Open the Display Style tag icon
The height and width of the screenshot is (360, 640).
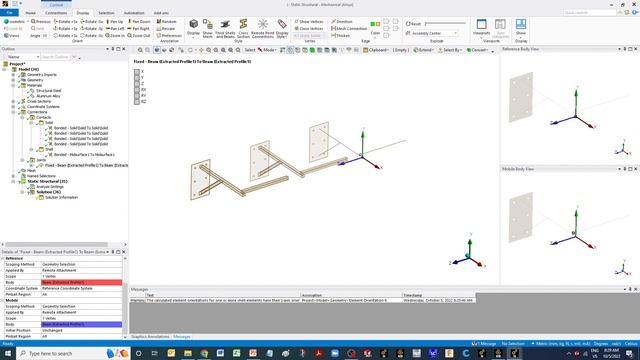[x=282, y=24]
